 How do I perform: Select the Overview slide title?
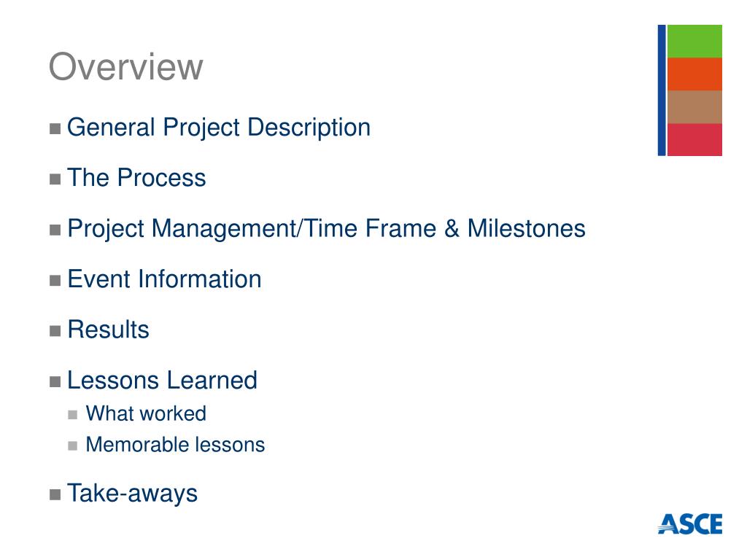[x=125, y=66]
